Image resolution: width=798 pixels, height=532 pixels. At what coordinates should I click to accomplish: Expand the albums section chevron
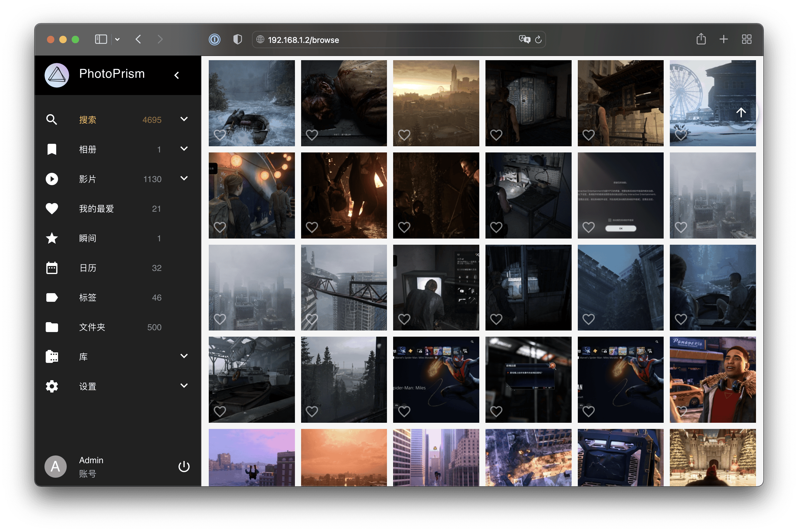[184, 149]
